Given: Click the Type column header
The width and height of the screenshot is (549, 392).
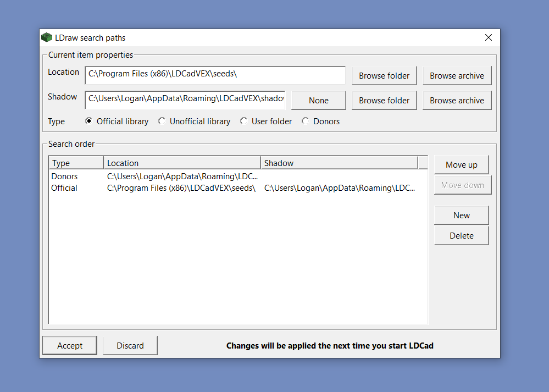Looking at the screenshot, I should click(76, 163).
